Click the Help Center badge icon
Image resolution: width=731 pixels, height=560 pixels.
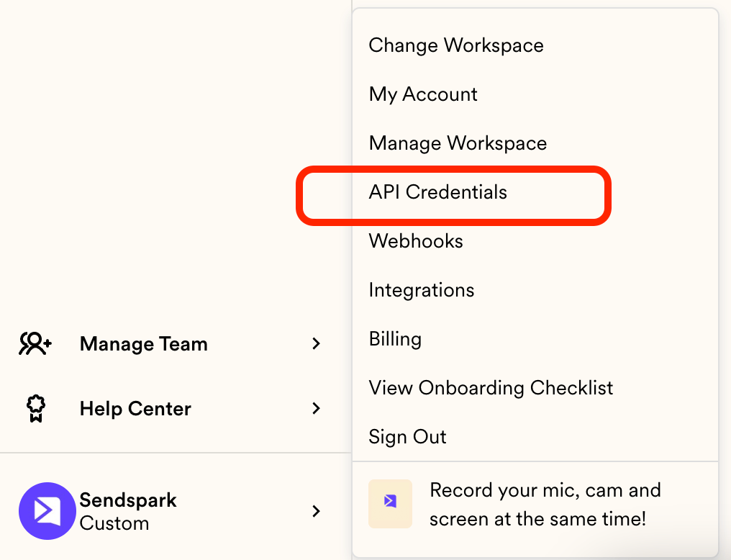click(x=36, y=408)
